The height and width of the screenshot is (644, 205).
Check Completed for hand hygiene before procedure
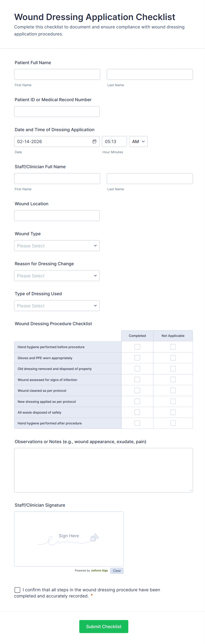(137, 347)
